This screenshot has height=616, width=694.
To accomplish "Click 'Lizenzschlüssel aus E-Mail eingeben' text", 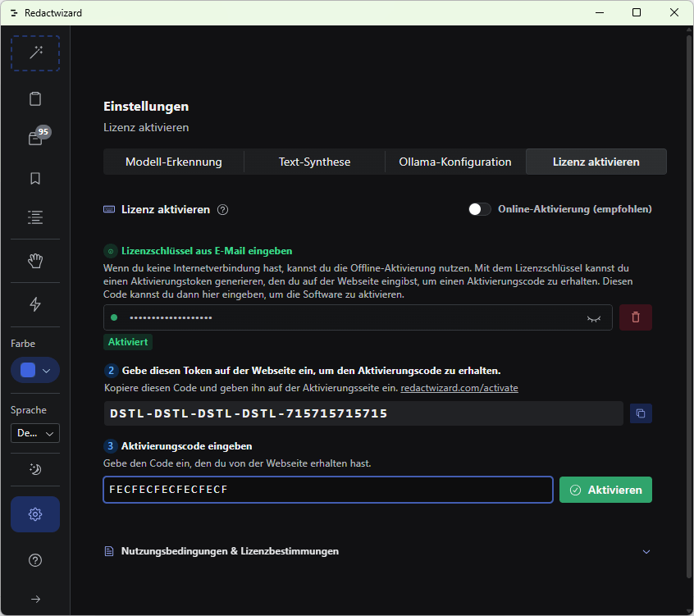I will tap(207, 251).
